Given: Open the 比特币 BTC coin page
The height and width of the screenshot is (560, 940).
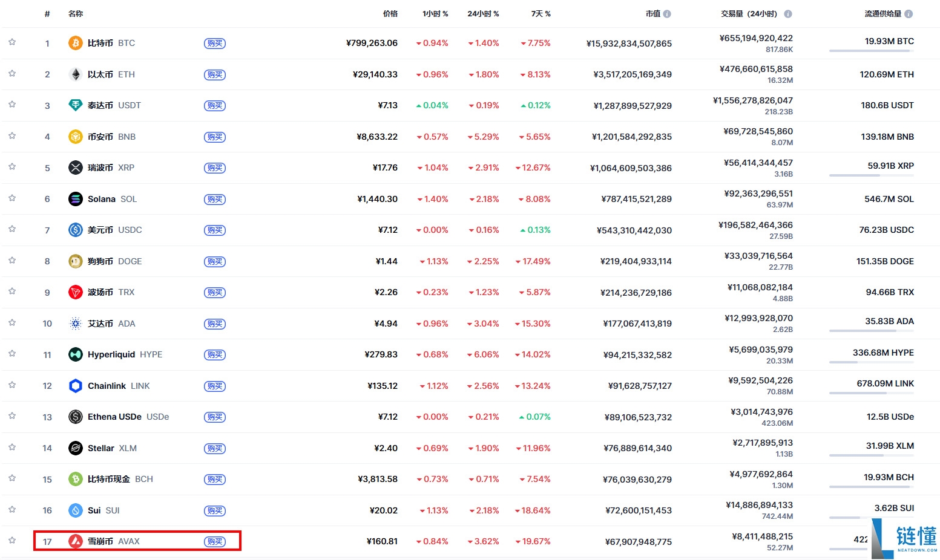Looking at the screenshot, I should (111, 43).
